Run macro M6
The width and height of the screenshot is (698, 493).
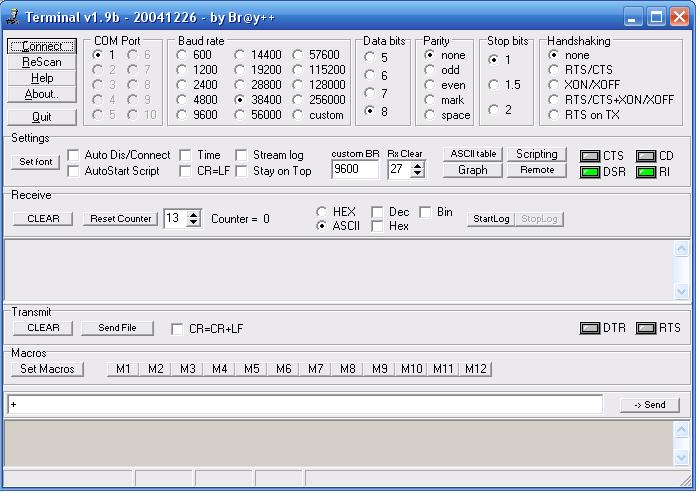pos(284,369)
